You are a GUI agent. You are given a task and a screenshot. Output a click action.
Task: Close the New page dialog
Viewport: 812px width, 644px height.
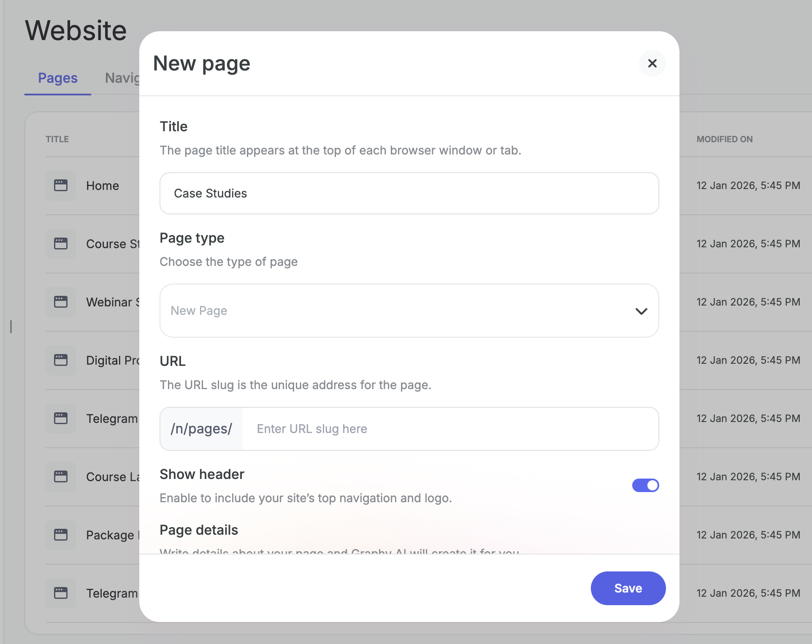point(652,63)
